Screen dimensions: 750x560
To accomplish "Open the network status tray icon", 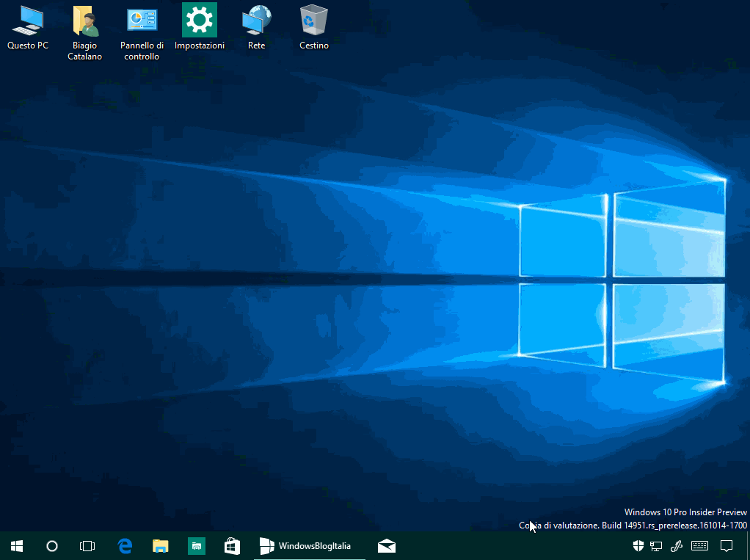I will pyautogui.click(x=656, y=545).
